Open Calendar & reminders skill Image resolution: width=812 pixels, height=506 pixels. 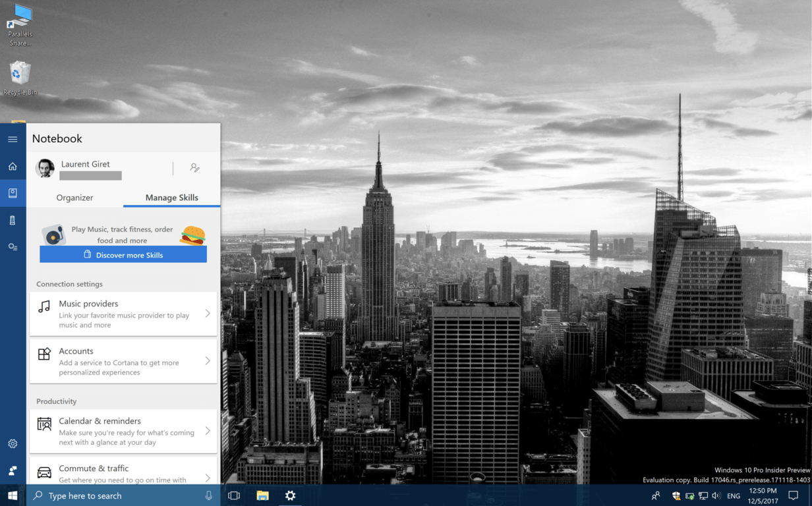tap(123, 432)
